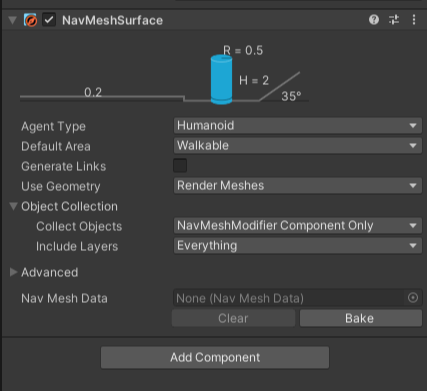The image size is (427, 391).
Task: Enable the Generate Links checkbox
Action: click(180, 165)
